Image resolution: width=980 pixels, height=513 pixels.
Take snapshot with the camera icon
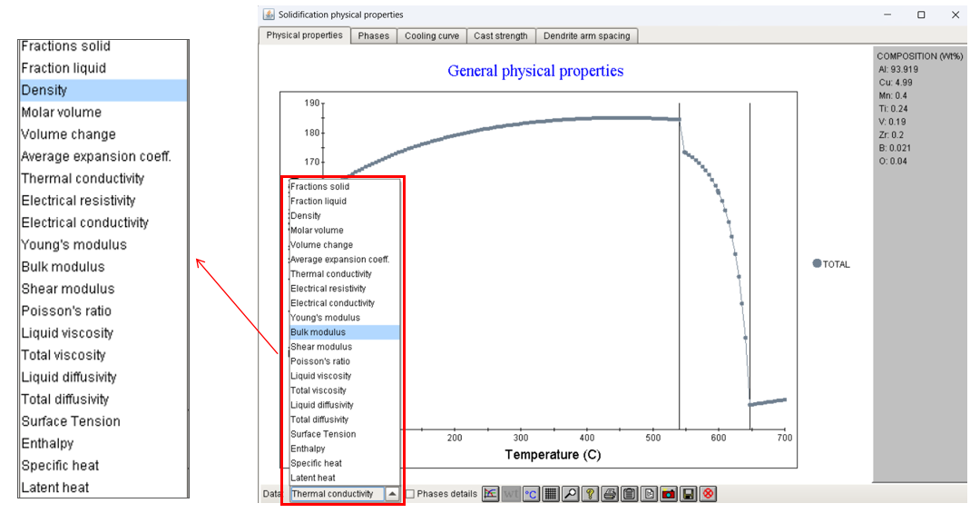pos(670,494)
